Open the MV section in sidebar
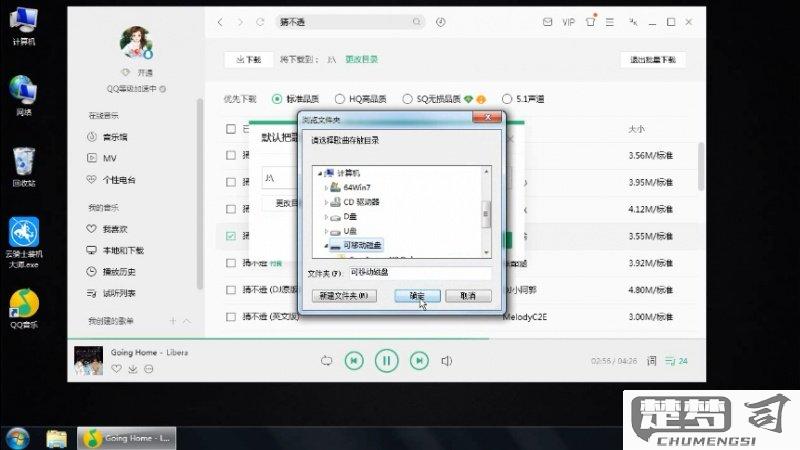The image size is (800, 450). click(x=102, y=158)
